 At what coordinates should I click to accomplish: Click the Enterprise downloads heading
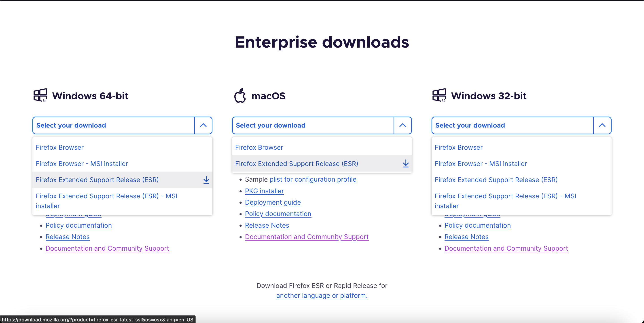[322, 42]
